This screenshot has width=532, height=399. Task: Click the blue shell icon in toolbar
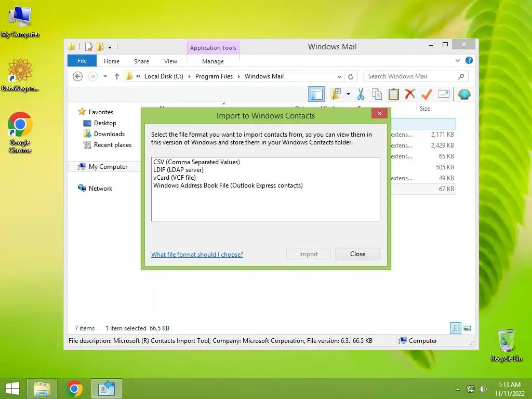click(x=464, y=94)
